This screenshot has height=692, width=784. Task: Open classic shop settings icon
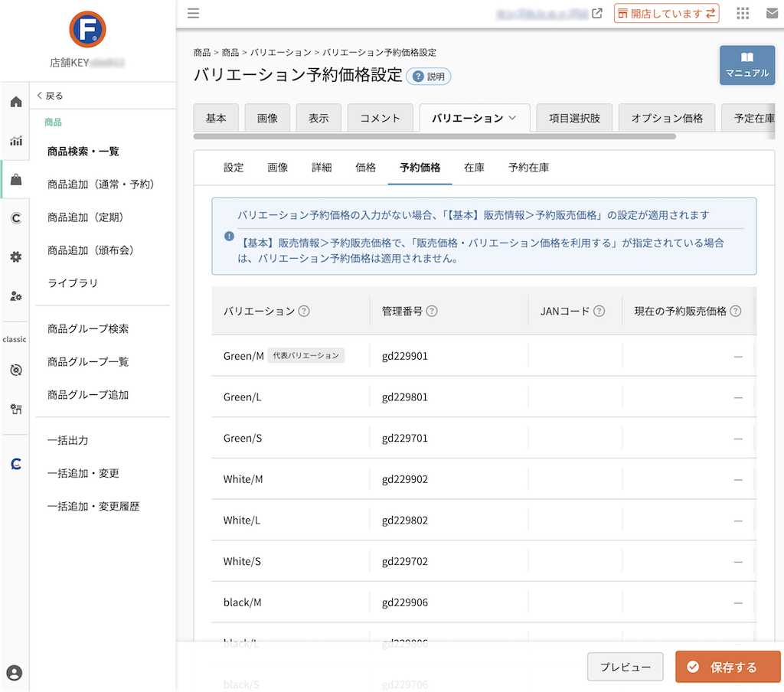click(x=16, y=409)
